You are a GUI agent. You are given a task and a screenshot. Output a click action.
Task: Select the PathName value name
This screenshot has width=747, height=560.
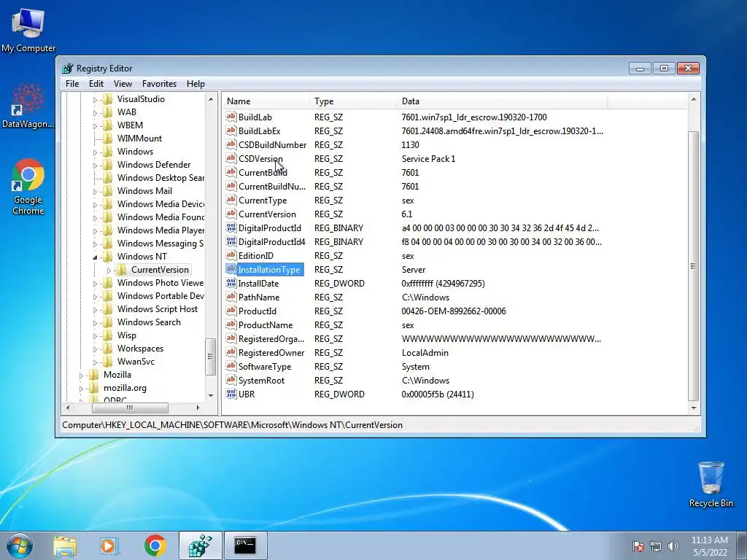(259, 297)
